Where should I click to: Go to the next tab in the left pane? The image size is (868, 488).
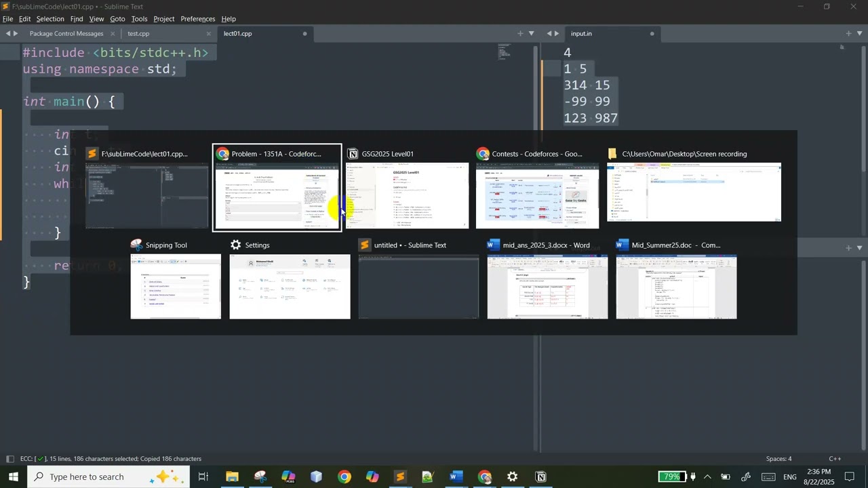pyautogui.click(x=16, y=33)
